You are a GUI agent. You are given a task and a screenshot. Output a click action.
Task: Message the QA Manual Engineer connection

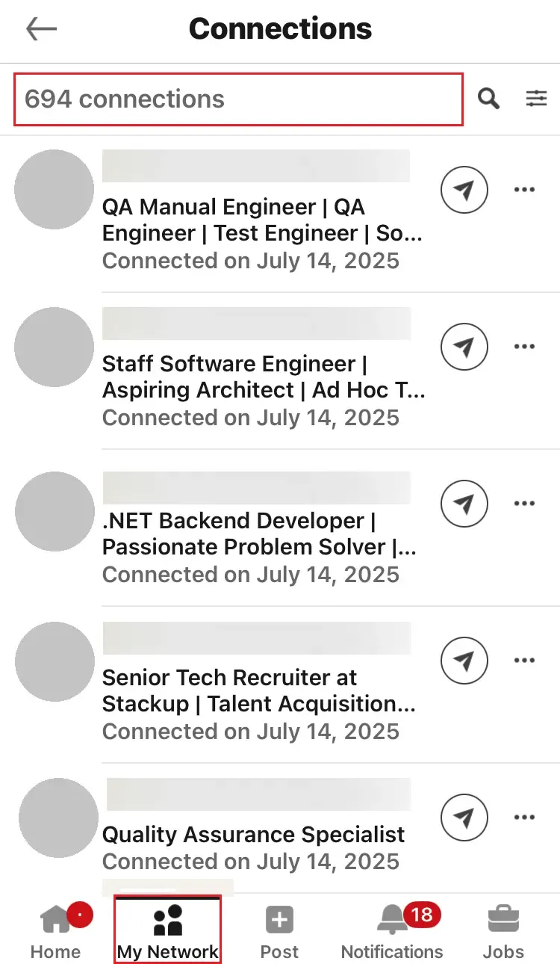click(464, 190)
